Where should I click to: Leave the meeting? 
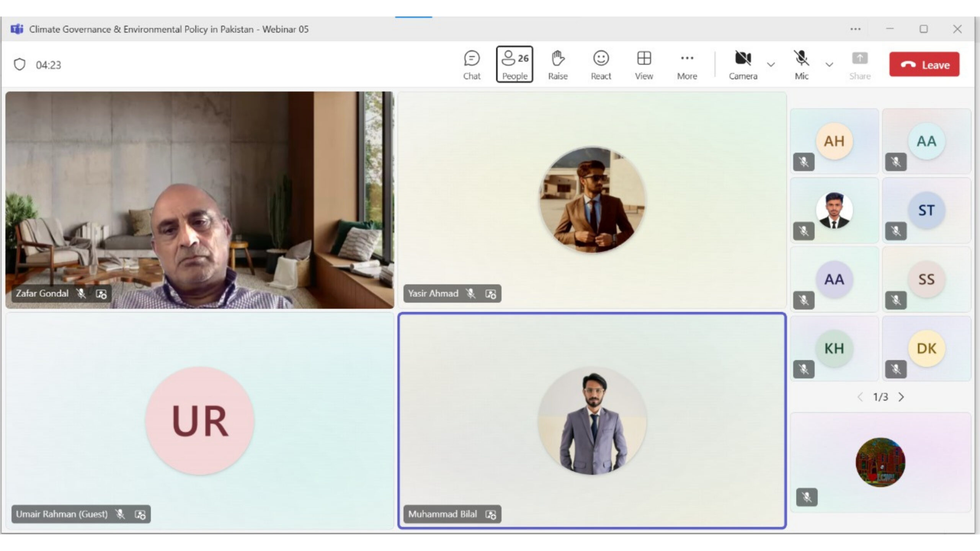(924, 64)
